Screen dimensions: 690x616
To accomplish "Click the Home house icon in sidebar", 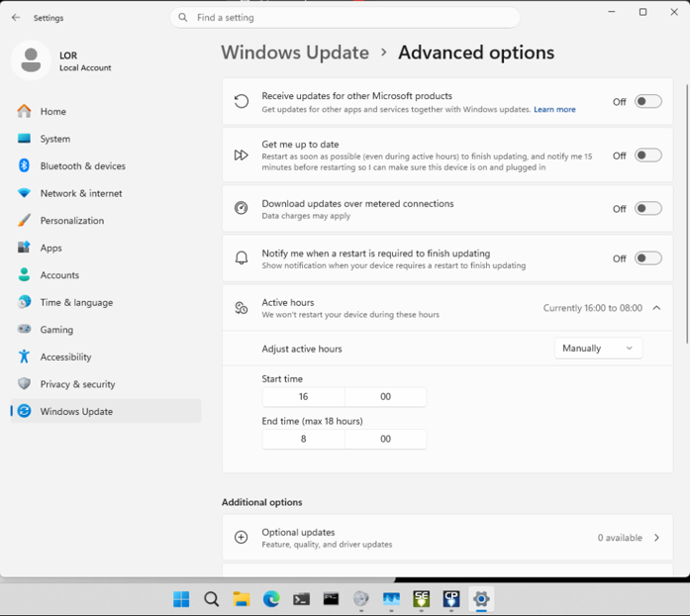I will point(24,111).
